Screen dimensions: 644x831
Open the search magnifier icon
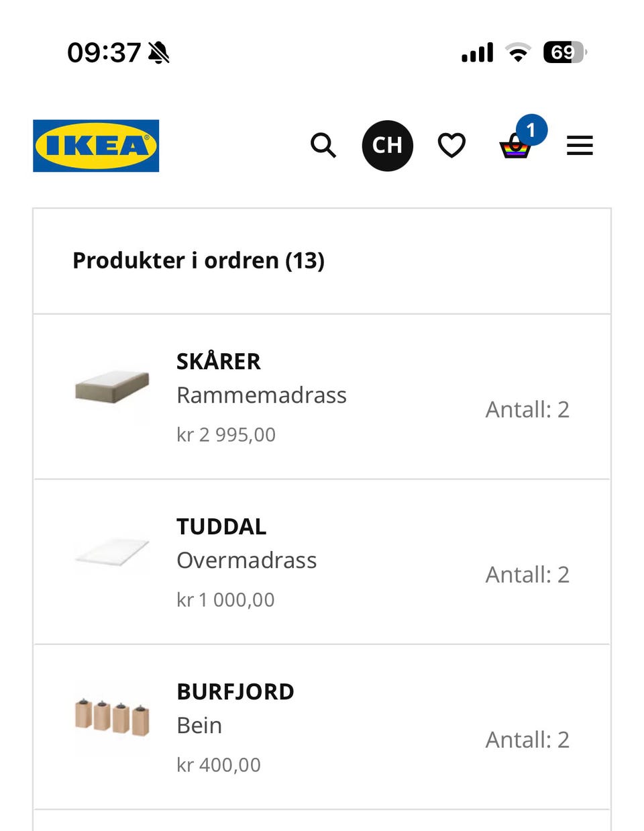[x=323, y=145]
